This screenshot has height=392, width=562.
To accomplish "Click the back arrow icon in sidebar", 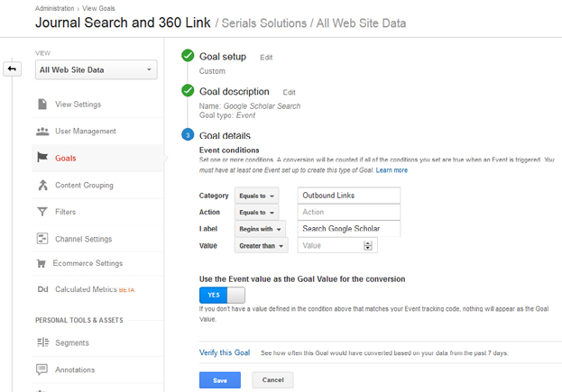I will tap(13, 69).
